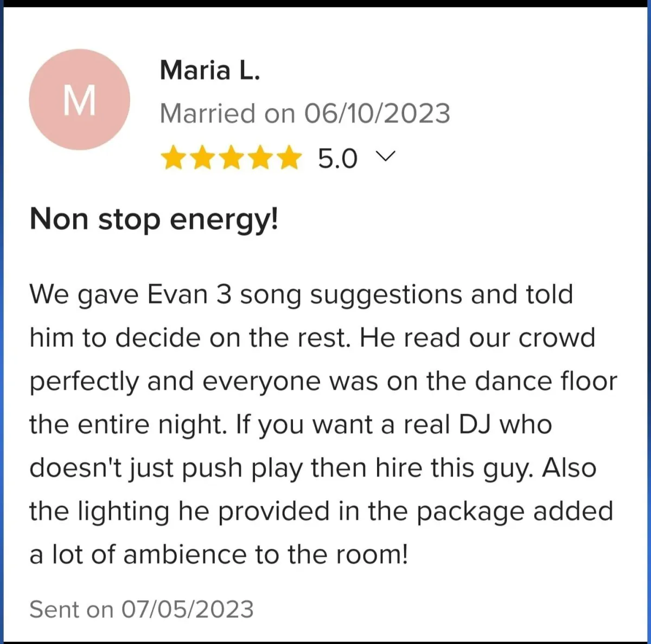Click the word package in the review
Image resolution: width=651 pixels, height=644 pixels.
pyautogui.click(x=470, y=512)
